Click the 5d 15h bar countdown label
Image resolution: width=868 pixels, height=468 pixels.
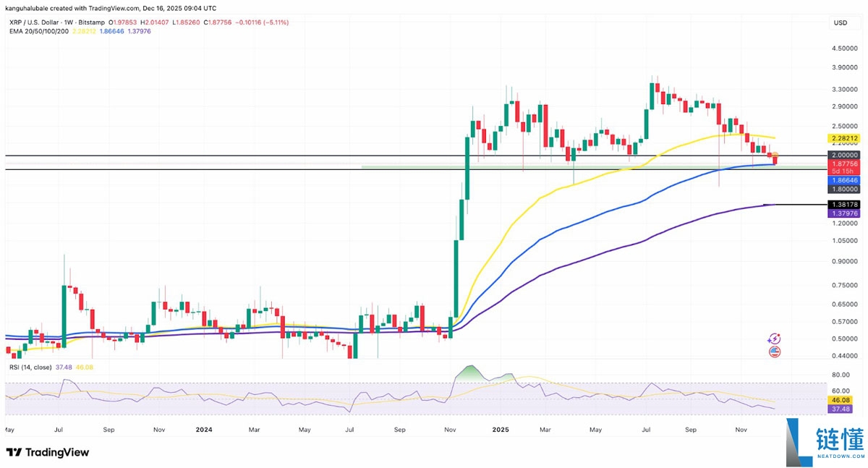(x=842, y=172)
